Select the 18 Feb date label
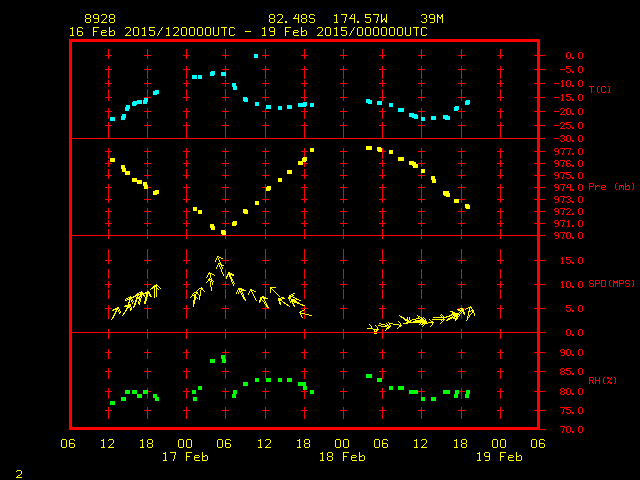The width and height of the screenshot is (640, 480). pyautogui.click(x=343, y=457)
